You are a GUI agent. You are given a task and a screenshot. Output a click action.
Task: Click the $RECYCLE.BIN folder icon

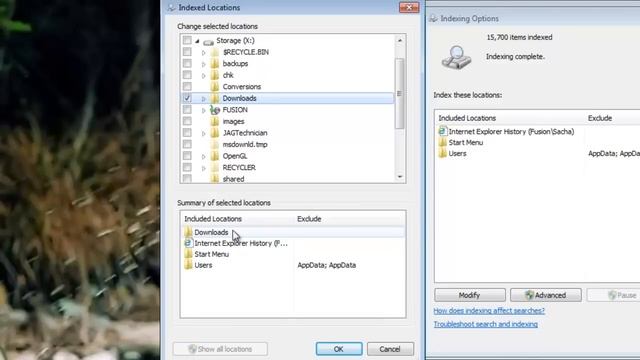click(x=215, y=52)
